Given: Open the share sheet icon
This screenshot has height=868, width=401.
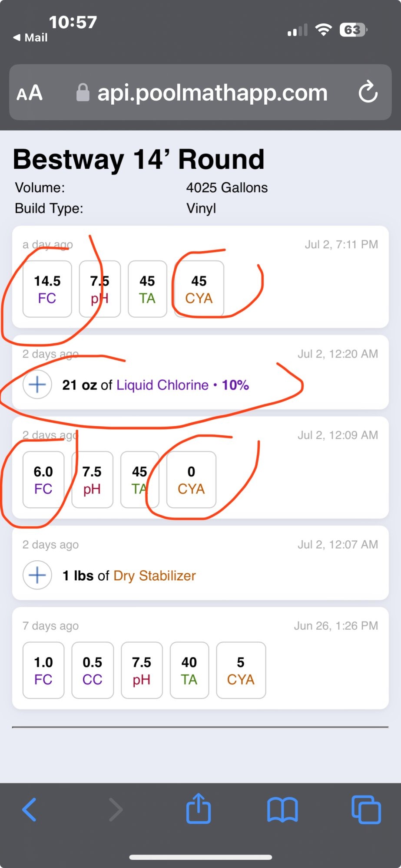Looking at the screenshot, I should pos(199,808).
